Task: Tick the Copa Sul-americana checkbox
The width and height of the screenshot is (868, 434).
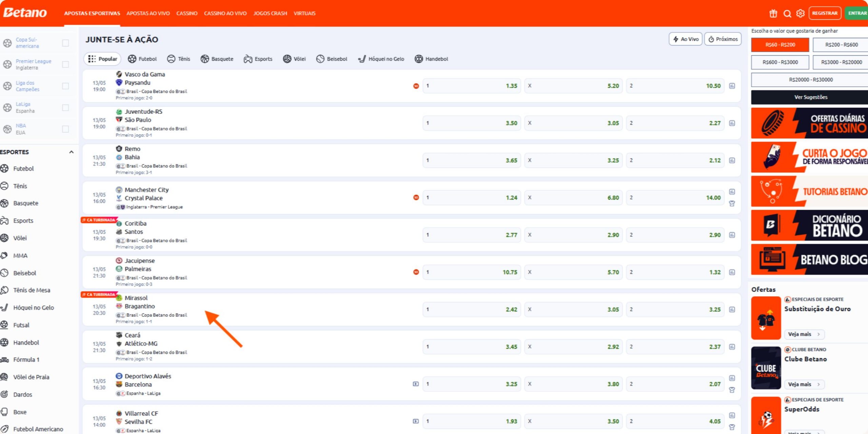Action: point(65,43)
